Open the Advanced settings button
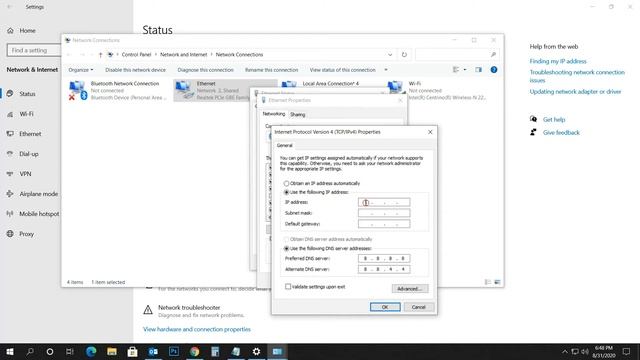Screen dimensions: 640x360 click(x=410, y=289)
